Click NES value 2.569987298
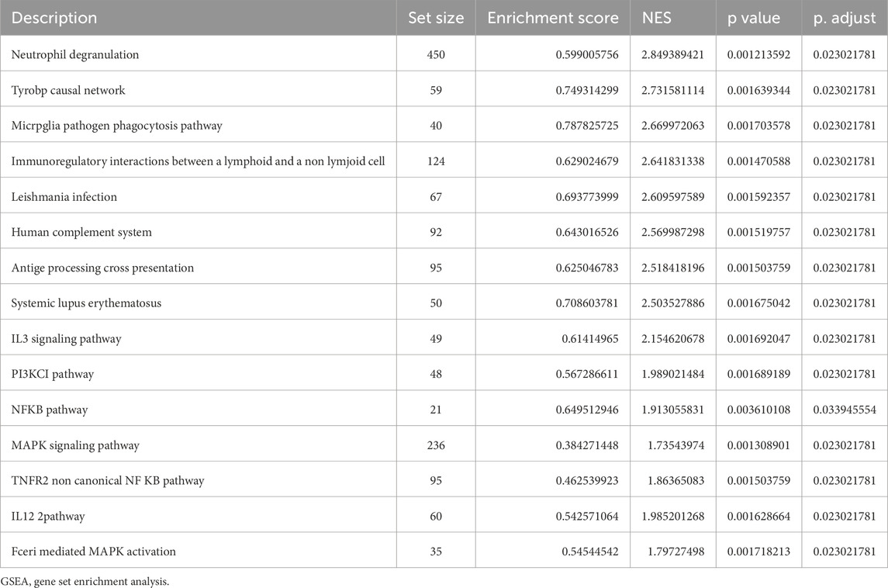 (x=673, y=232)
